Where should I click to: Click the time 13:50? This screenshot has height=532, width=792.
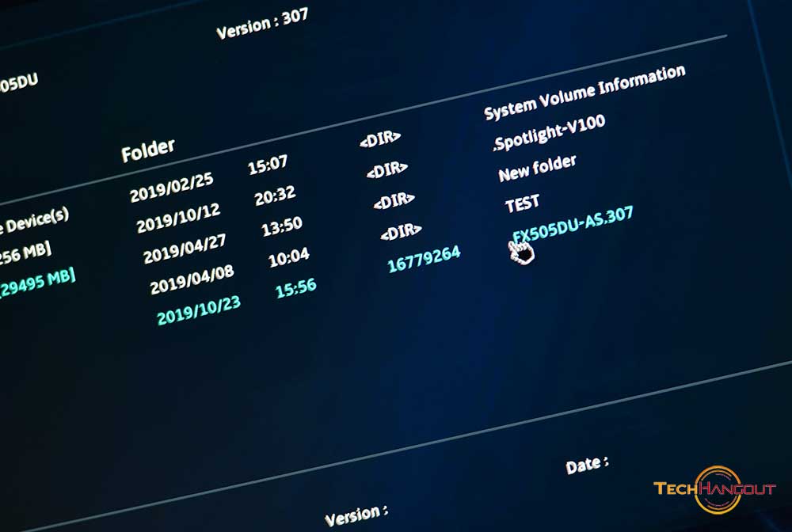click(282, 226)
